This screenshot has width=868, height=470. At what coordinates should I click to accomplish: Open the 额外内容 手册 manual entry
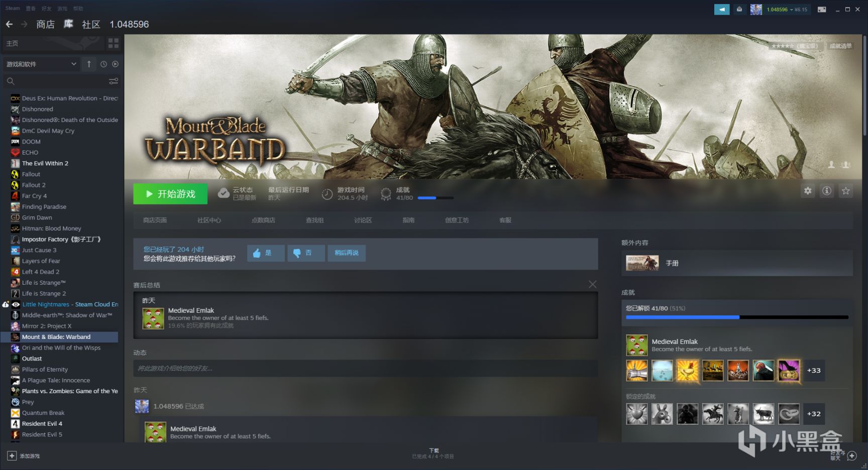pos(737,263)
